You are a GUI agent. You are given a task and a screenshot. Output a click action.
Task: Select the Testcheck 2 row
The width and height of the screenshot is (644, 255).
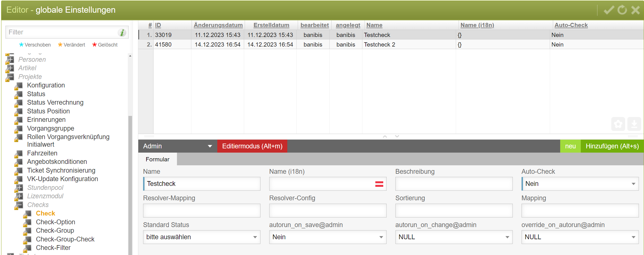[391, 45]
